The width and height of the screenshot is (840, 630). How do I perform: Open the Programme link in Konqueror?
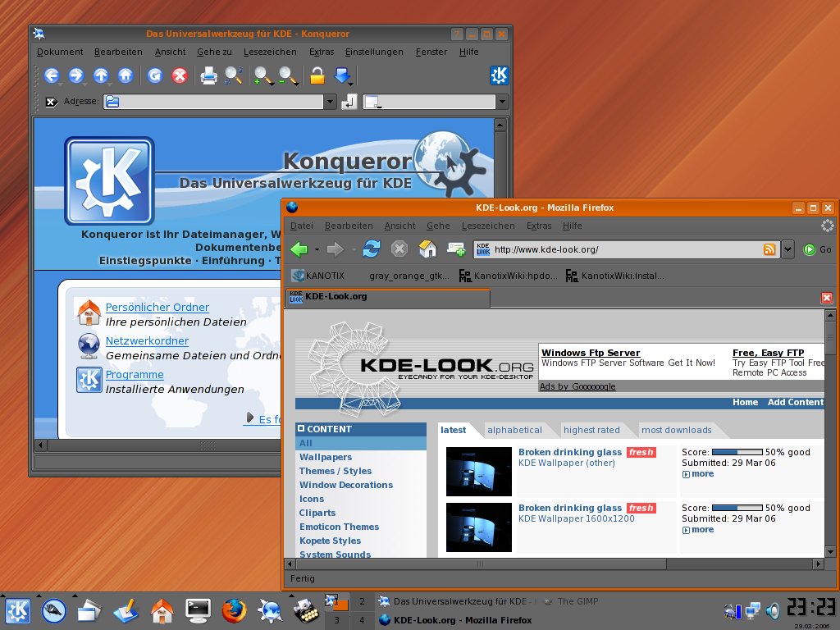(135, 374)
